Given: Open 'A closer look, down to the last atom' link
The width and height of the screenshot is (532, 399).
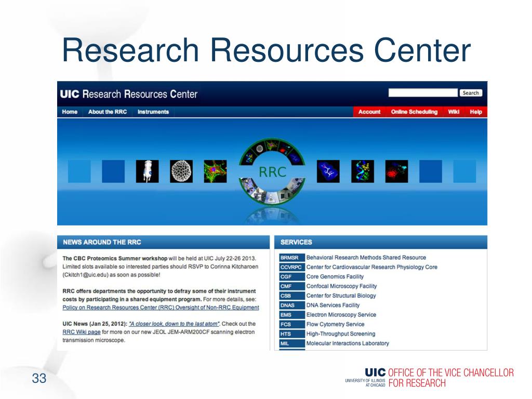Looking at the screenshot, I should point(174,324).
